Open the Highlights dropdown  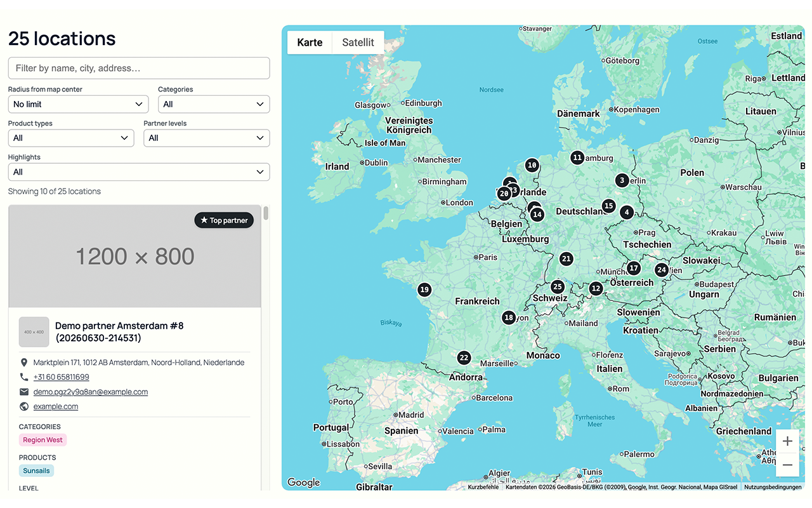139,172
